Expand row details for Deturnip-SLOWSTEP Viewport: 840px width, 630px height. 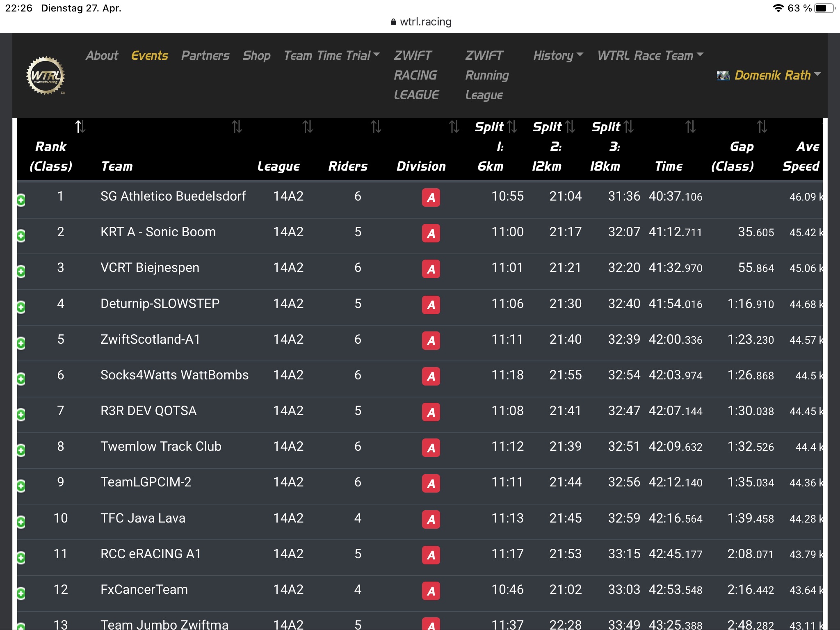point(21,307)
